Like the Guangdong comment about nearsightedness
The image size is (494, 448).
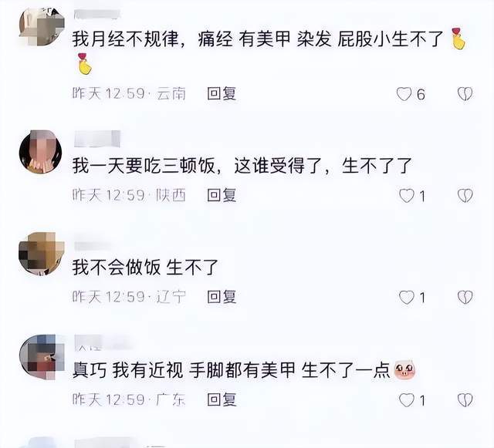[x=407, y=400]
